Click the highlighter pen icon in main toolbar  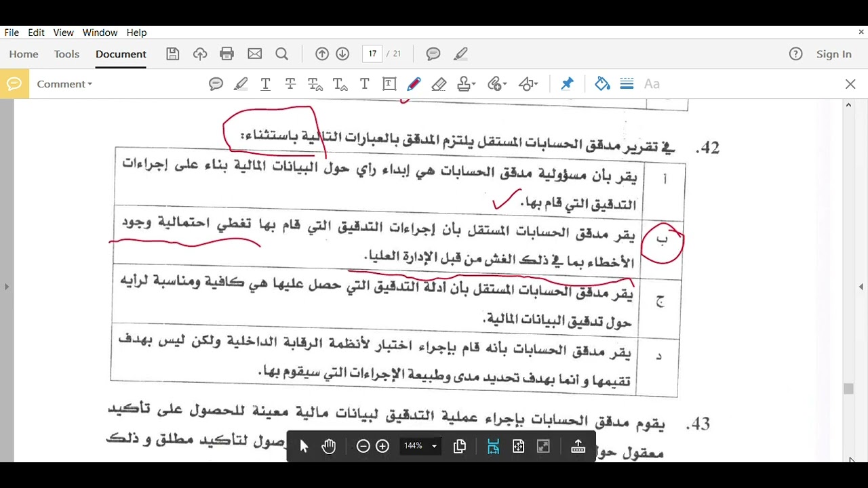461,54
